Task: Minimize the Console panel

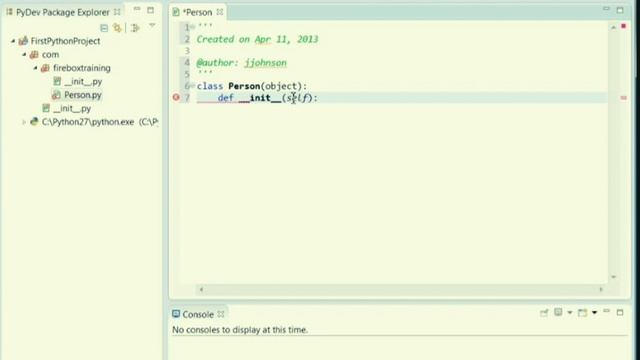Action: coord(607,311)
